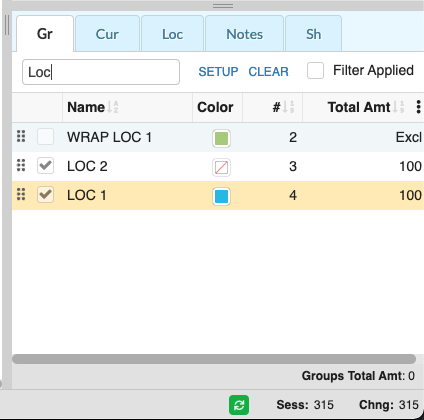Click the Color column header
The height and width of the screenshot is (420, 424).
click(x=215, y=107)
